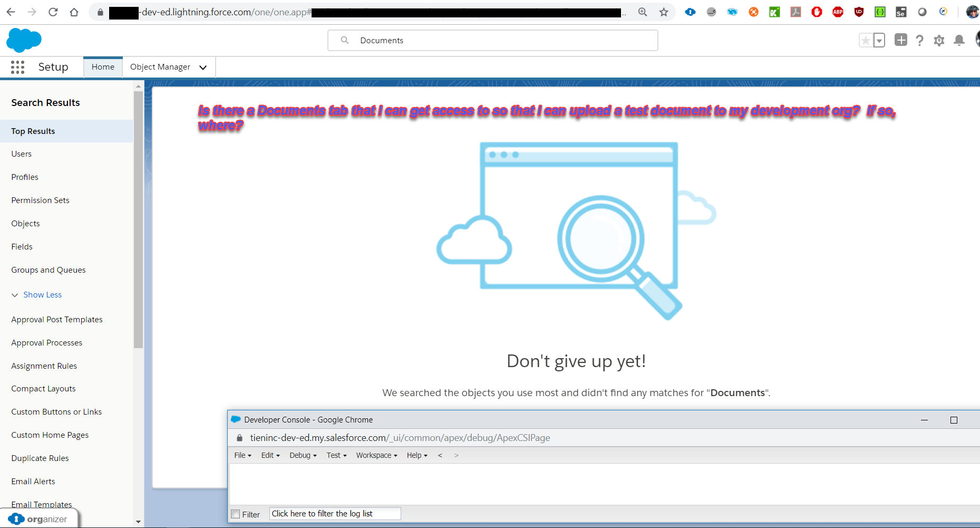The height and width of the screenshot is (528, 980).
Task: Open the Edit menu in Developer Console
Action: 270,455
